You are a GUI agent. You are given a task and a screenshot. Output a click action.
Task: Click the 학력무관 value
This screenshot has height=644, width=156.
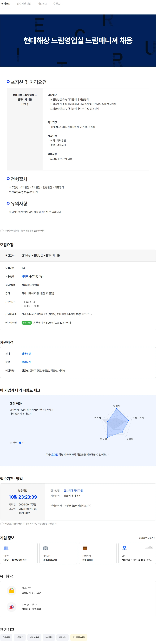pyautogui.click(x=26, y=362)
